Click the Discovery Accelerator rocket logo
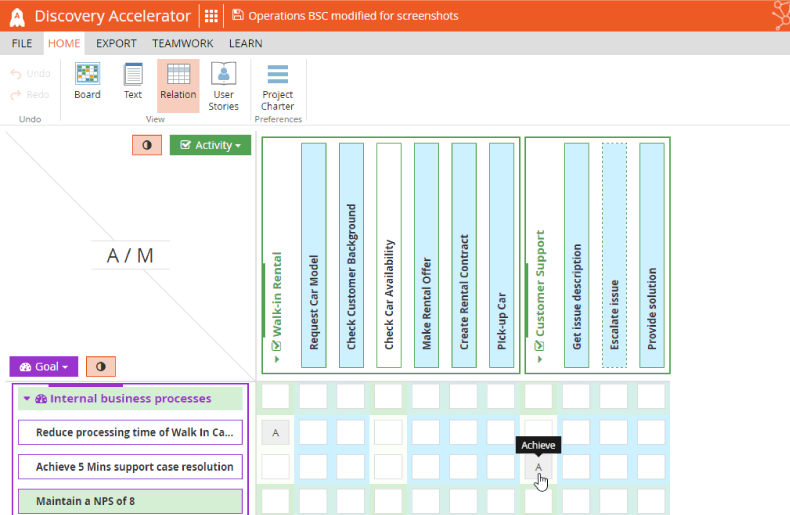This screenshot has height=515, width=790. [x=17, y=16]
